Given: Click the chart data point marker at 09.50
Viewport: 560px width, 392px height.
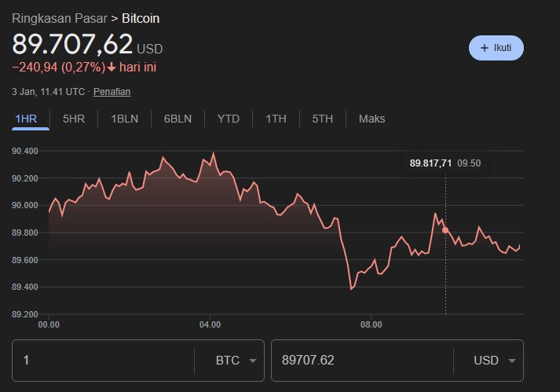Looking at the screenshot, I should (445, 230).
